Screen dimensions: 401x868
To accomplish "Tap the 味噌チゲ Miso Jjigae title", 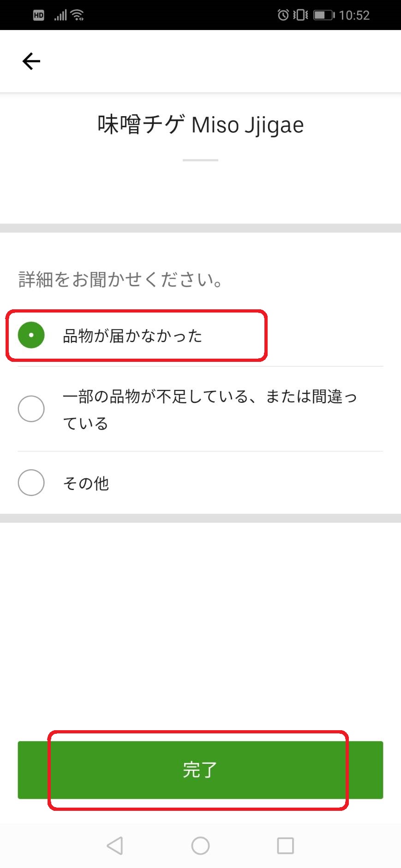I will [200, 125].
